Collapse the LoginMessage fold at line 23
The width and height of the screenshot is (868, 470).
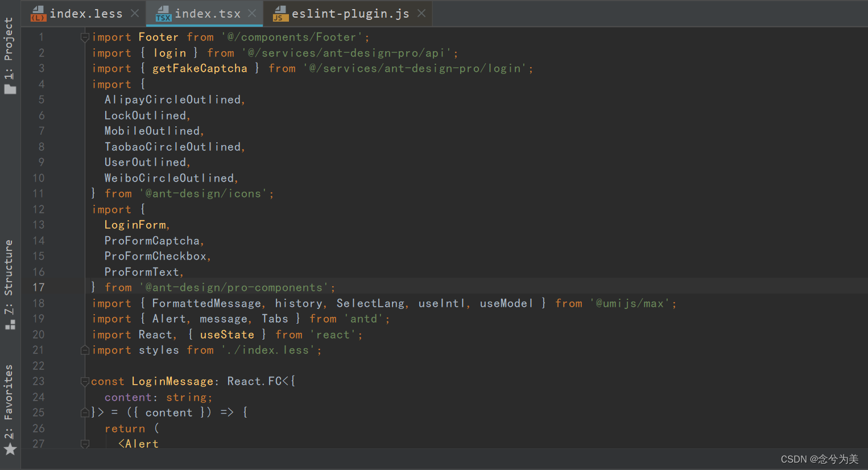(x=85, y=381)
